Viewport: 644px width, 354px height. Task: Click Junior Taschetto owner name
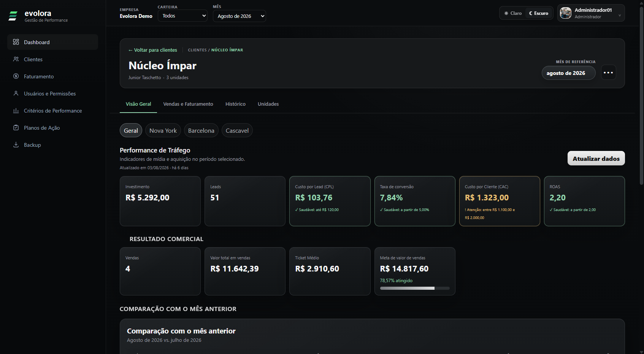click(x=144, y=78)
